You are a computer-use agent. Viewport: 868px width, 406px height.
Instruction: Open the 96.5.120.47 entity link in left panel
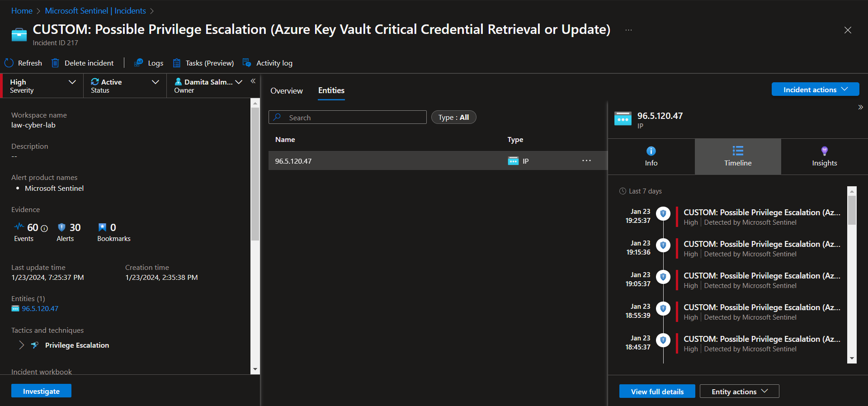point(40,309)
